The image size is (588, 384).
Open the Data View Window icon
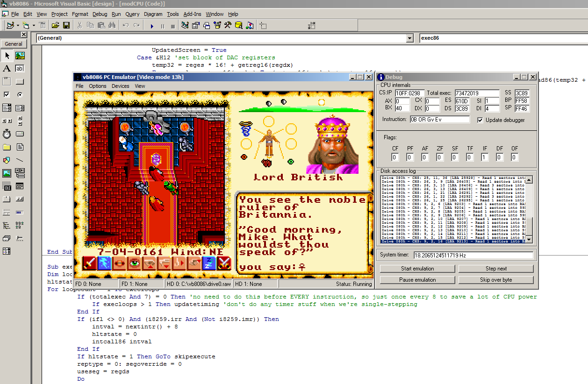tap(238, 26)
